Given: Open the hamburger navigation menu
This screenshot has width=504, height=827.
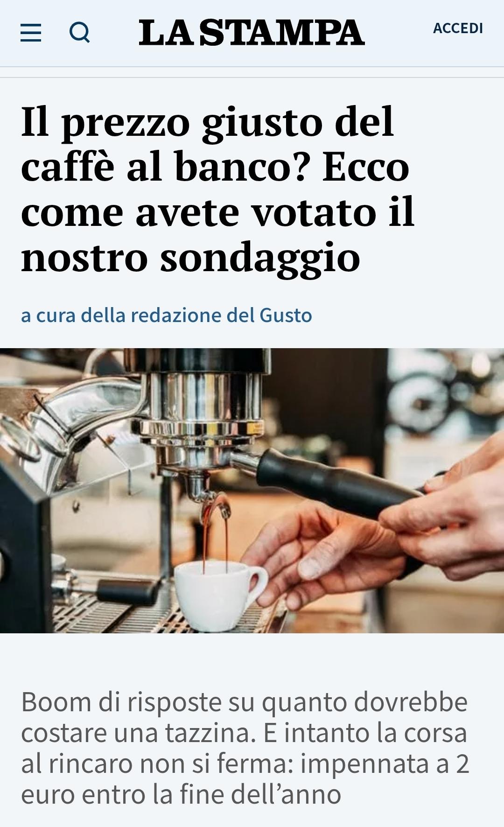Looking at the screenshot, I should click(31, 33).
